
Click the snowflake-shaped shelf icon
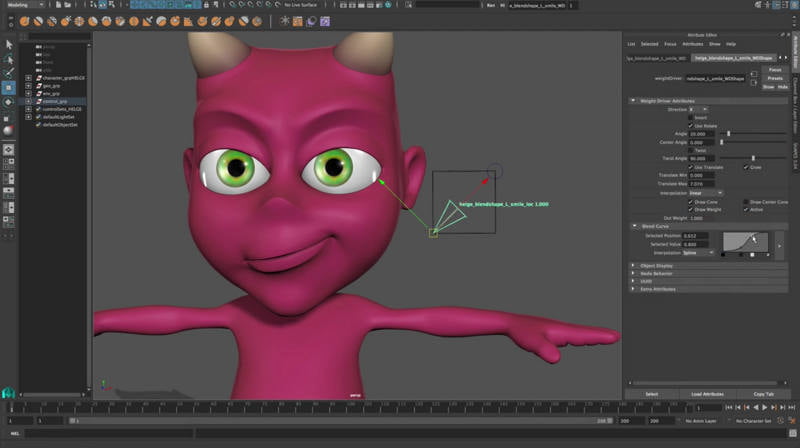(x=283, y=19)
